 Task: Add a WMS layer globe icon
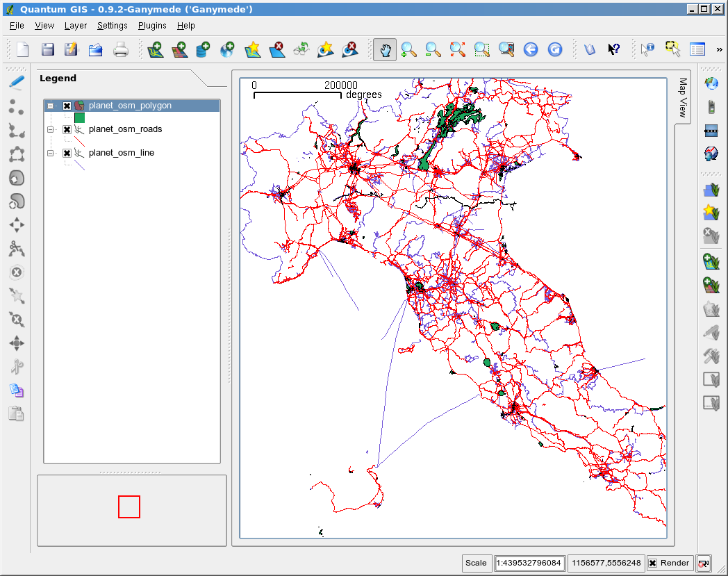tap(227, 49)
